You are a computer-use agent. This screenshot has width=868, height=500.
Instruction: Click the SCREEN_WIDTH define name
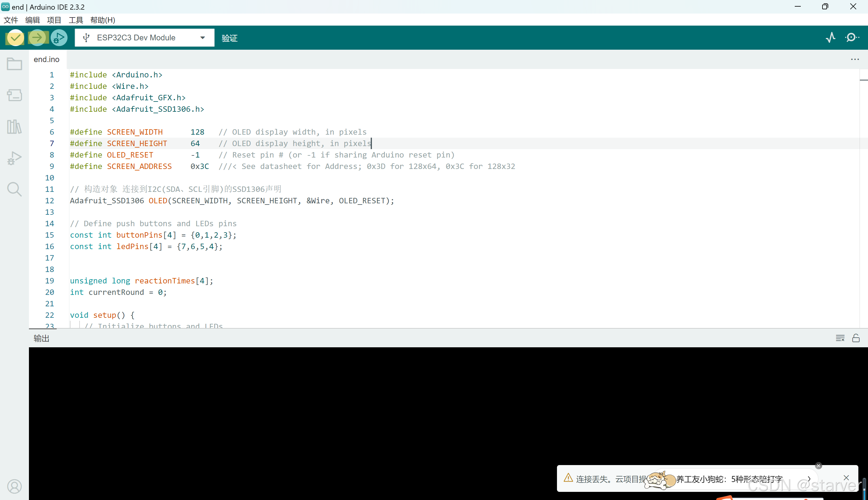pos(135,132)
